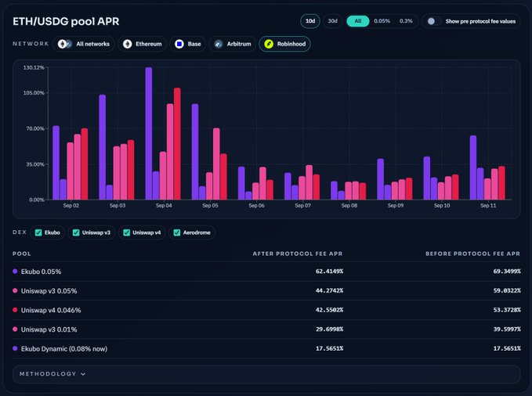The width and height of the screenshot is (532, 396).
Task: Select the Robinhood network
Action: [x=284, y=44]
